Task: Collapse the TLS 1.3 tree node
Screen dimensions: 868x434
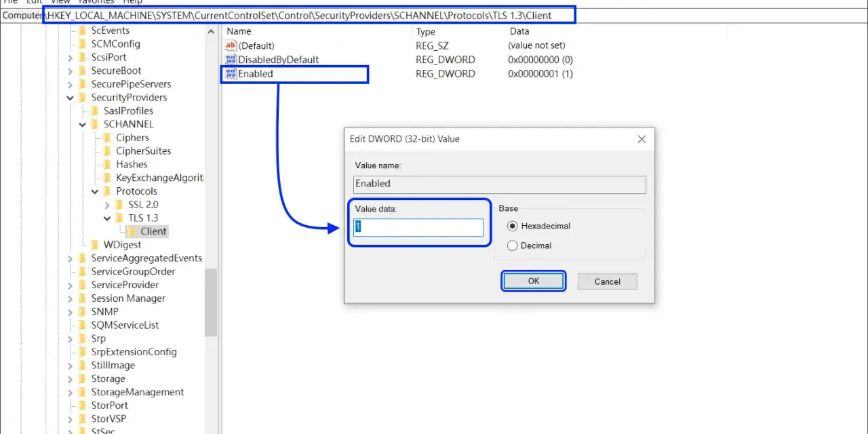Action: 107,218
